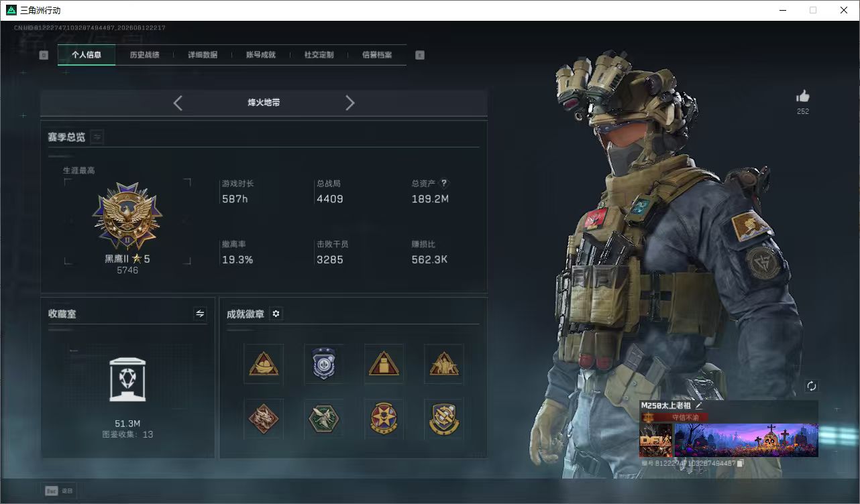Open the 个人信息 tab
This screenshot has height=504, width=860.
click(87, 55)
